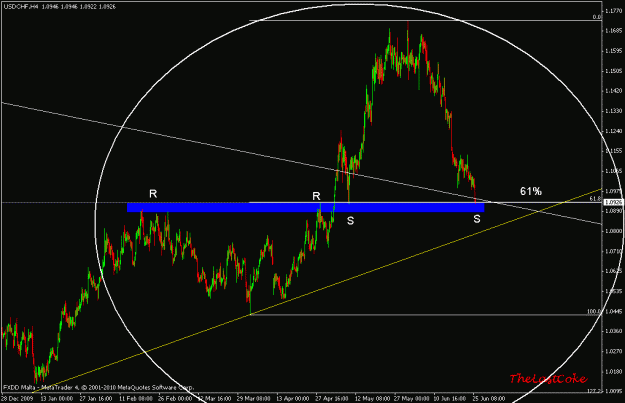Click the 61% text annotation
The height and width of the screenshot is (403, 625).
[531, 191]
